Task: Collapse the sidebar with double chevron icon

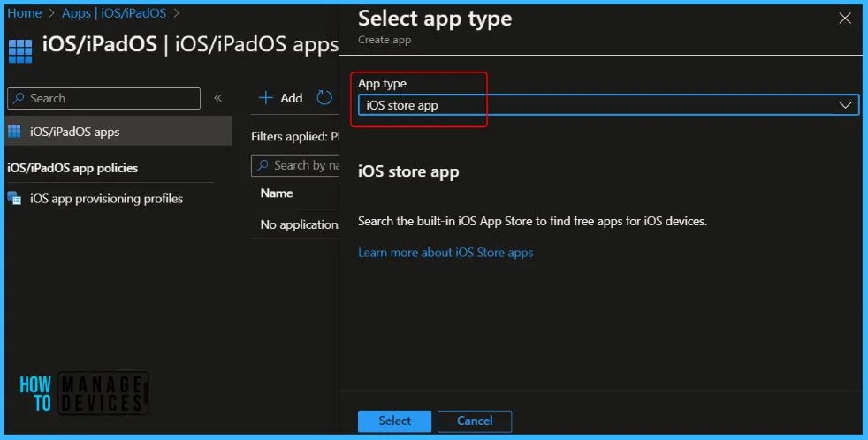Action: pos(218,98)
